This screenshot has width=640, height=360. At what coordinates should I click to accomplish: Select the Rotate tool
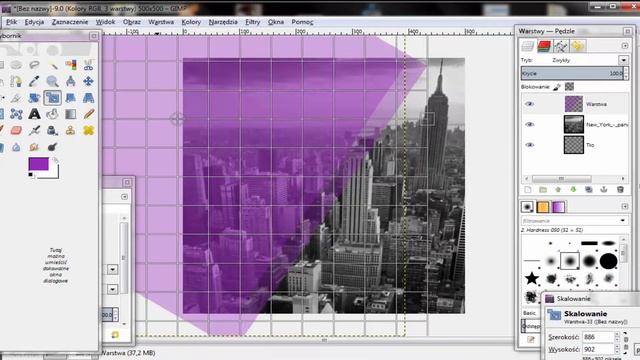click(34, 98)
